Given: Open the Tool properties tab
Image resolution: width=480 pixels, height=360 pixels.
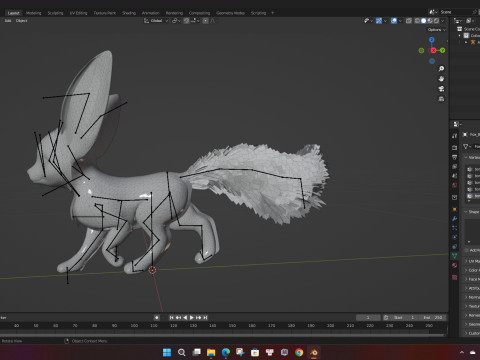Looking at the screenshot, I should pos(455,136).
